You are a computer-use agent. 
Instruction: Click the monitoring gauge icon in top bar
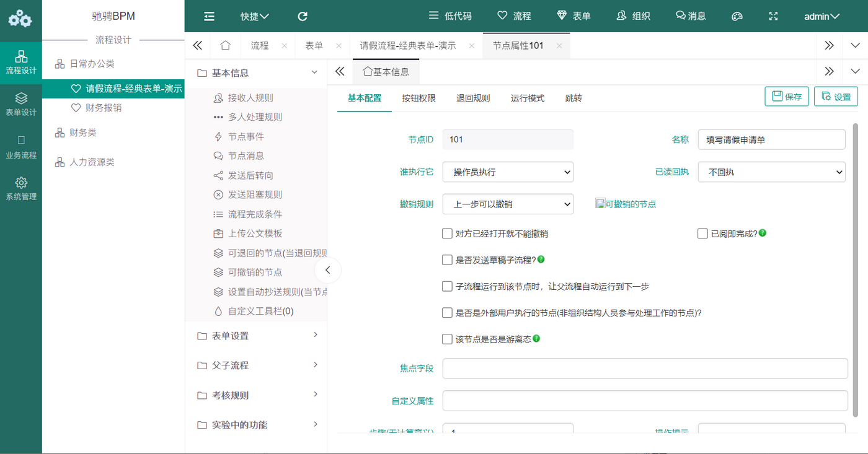click(737, 16)
